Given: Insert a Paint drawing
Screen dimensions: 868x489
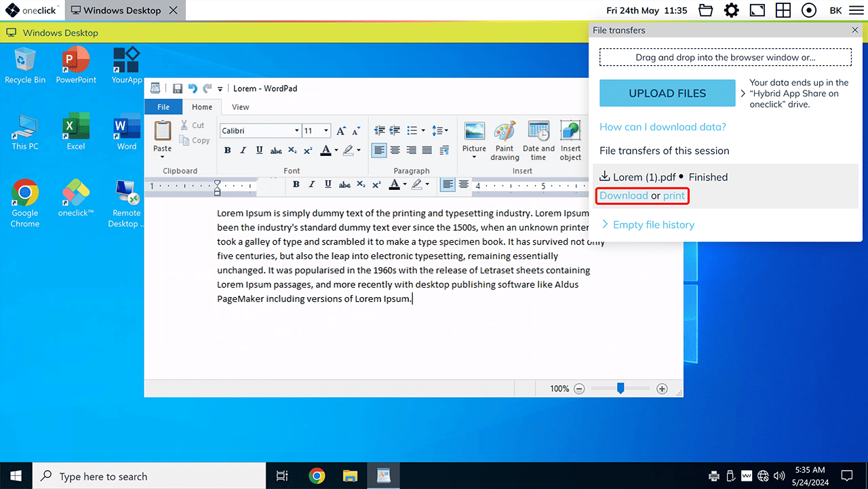Looking at the screenshot, I should (x=505, y=141).
